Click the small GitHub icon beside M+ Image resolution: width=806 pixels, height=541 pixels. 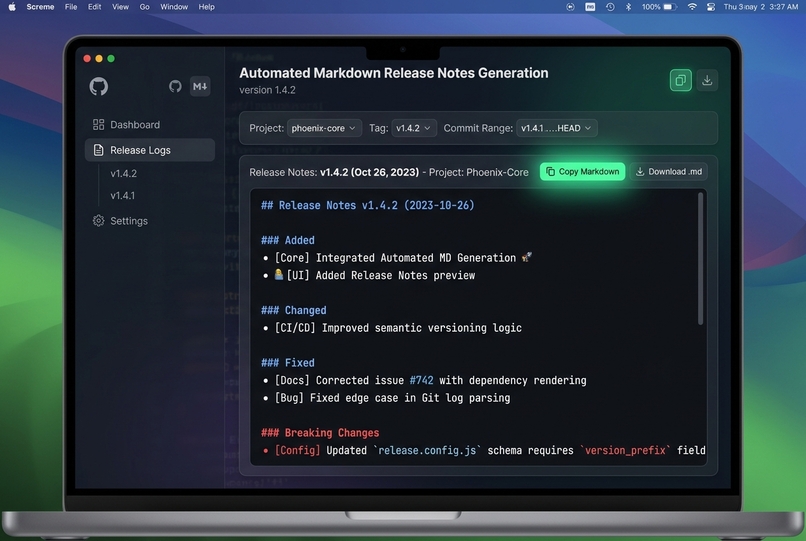click(175, 86)
